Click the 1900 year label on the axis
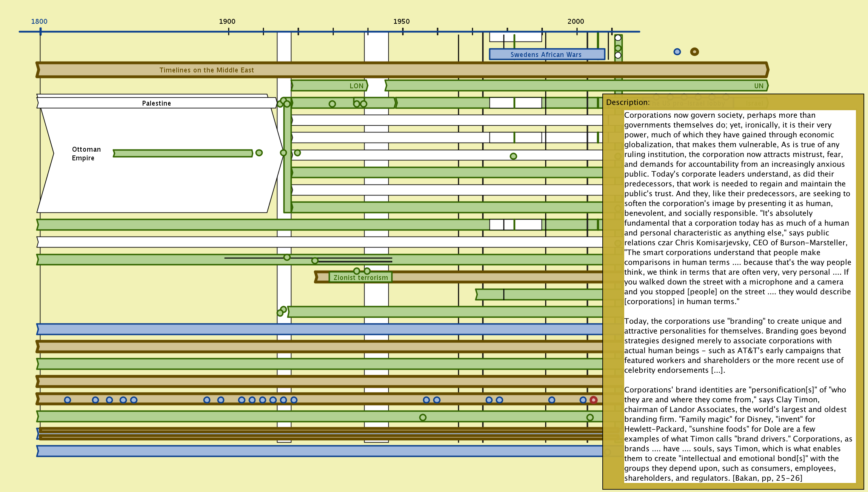Image resolution: width=868 pixels, height=492 pixels. [x=227, y=22]
